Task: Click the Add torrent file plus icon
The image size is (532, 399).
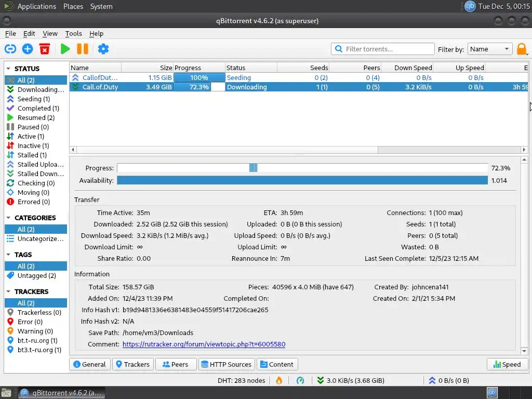Action: [28, 49]
